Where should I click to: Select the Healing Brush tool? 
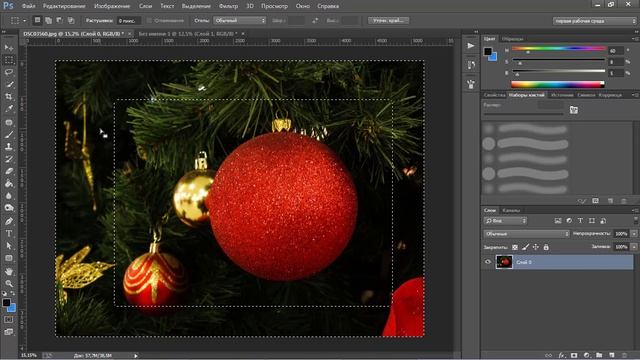click(9, 122)
